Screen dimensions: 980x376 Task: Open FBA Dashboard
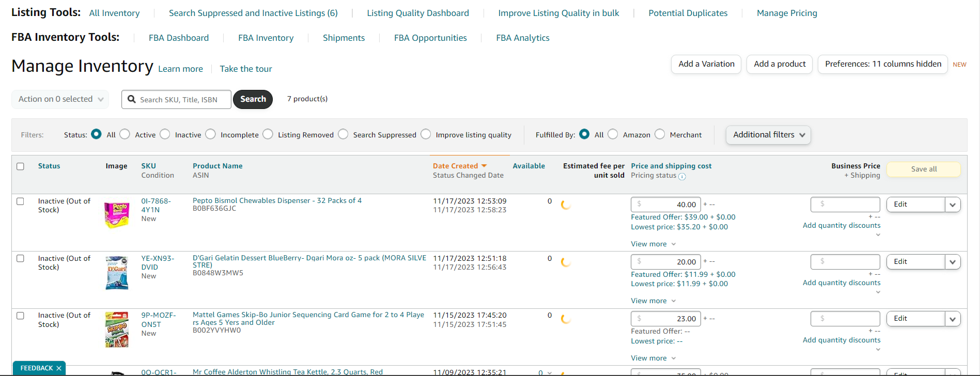[179, 38]
